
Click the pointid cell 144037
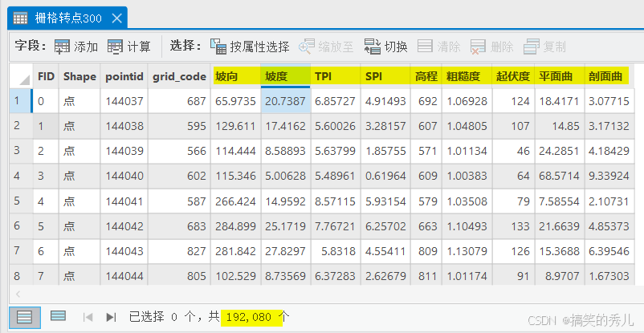pos(124,101)
